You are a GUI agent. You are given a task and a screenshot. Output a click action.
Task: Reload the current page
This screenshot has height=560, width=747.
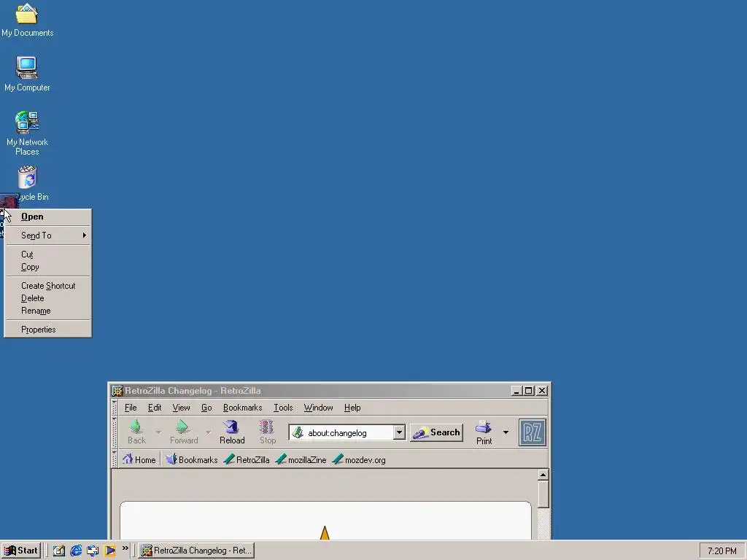click(232, 432)
